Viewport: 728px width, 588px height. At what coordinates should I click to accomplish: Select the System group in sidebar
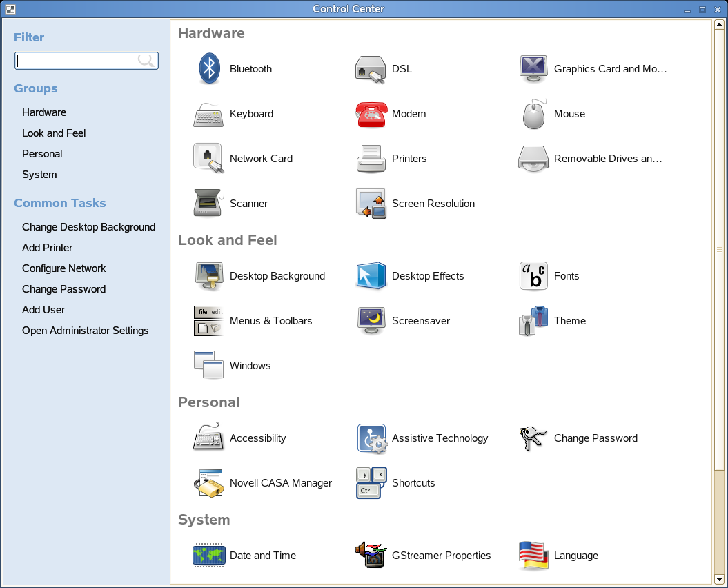pos(39,175)
